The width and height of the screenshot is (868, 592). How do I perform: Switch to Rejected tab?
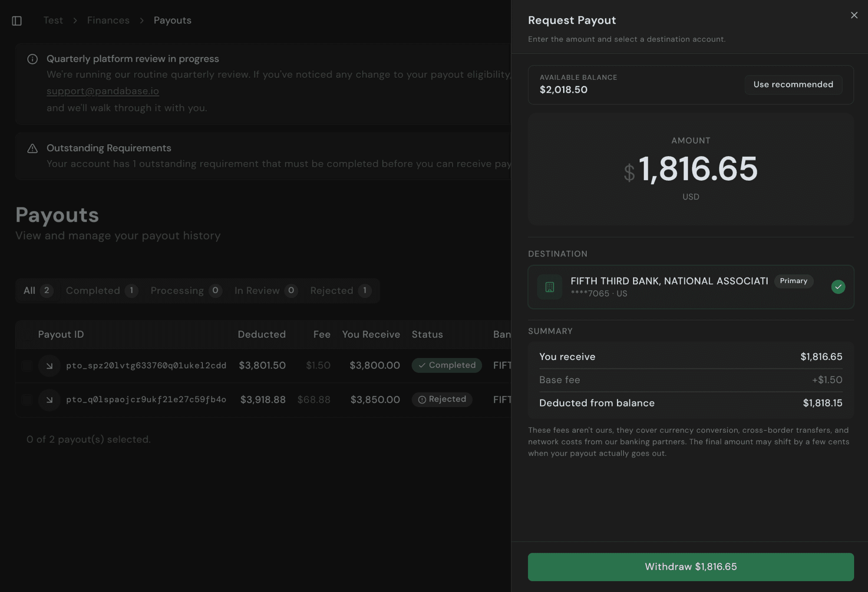(x=341, y=291)
